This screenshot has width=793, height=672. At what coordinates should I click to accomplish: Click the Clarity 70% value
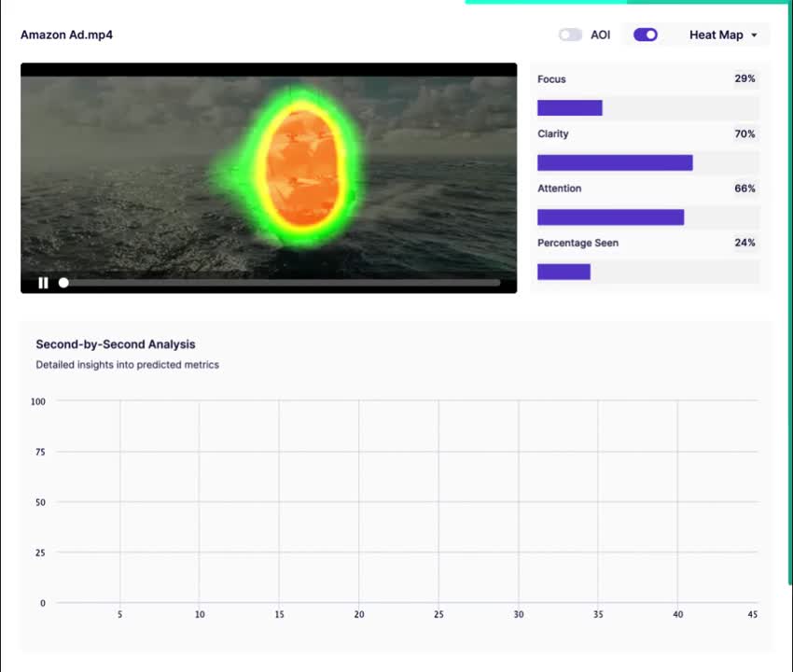coord(744,134)
